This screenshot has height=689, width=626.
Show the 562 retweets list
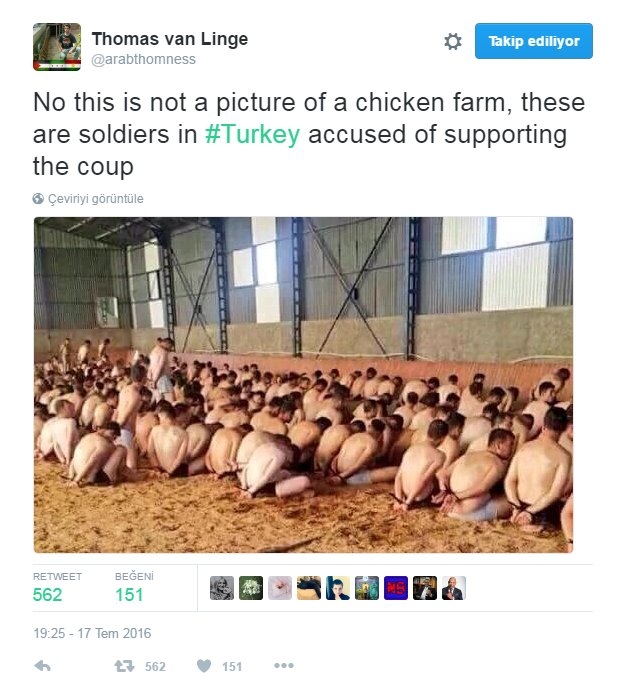57,587
